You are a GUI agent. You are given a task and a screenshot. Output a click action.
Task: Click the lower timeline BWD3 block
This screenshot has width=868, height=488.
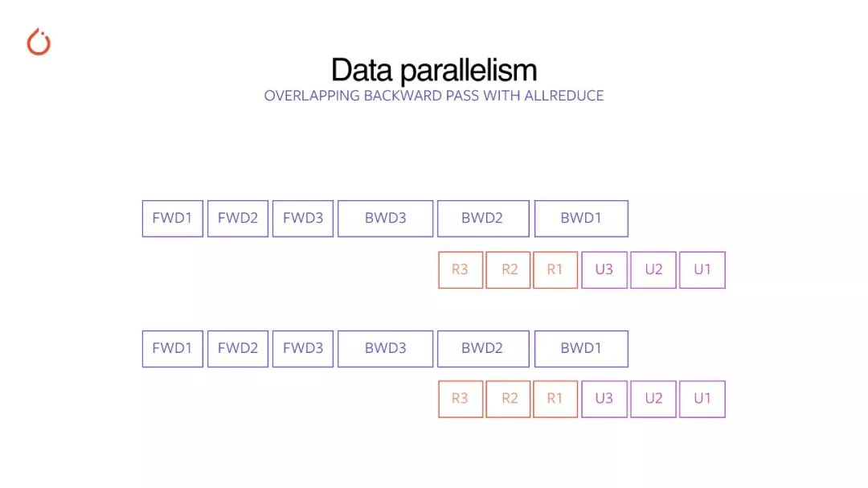pos(386,349)
